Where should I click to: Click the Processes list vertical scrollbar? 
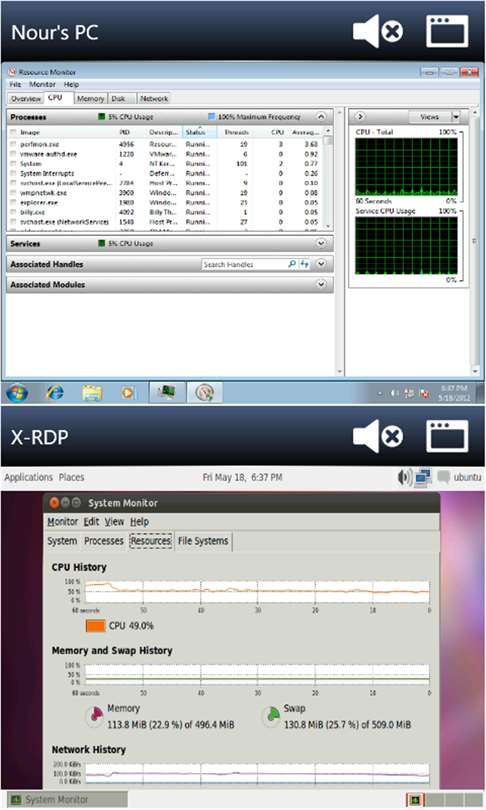pyautogui.click(x=327, y=178)
